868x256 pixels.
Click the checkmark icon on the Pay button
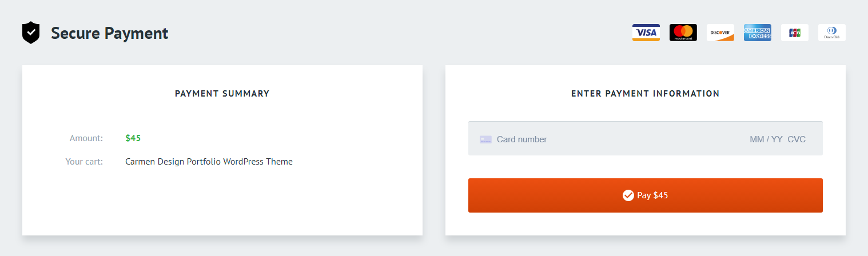tap(628, 195)
